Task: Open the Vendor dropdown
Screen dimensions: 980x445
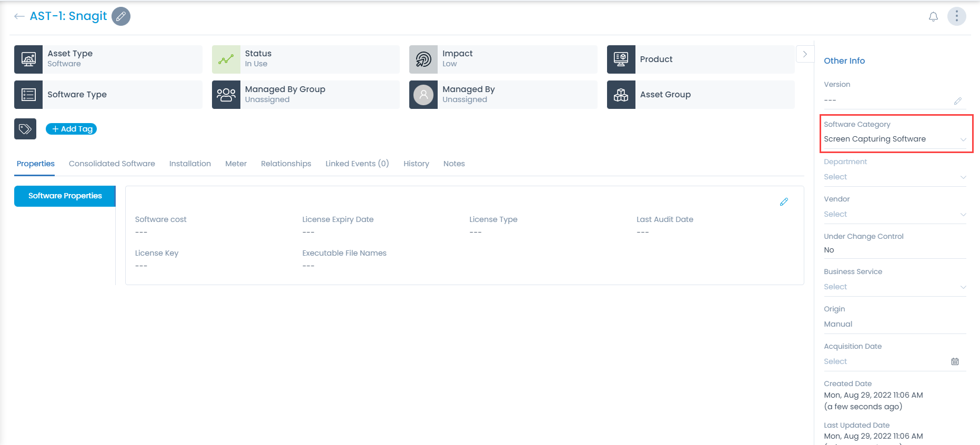Action: 895,214
